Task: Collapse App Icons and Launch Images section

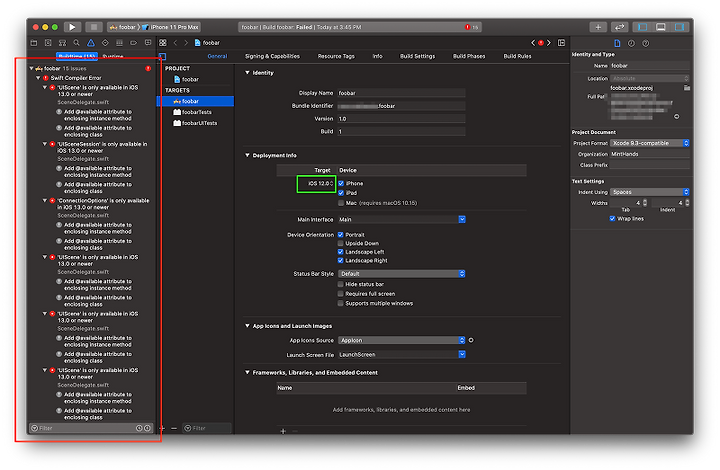Action: [x=247, y=326]
